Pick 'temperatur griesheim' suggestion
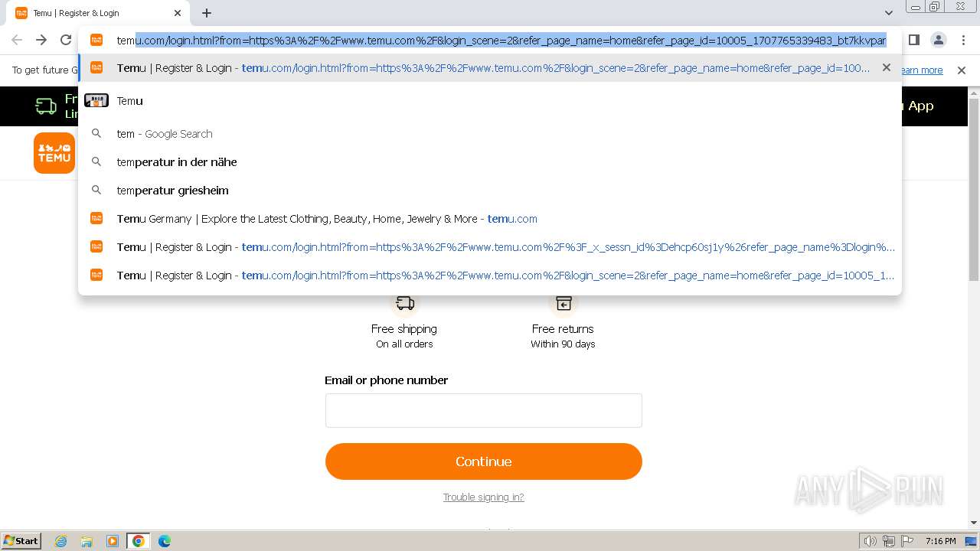 pos(490,191)
